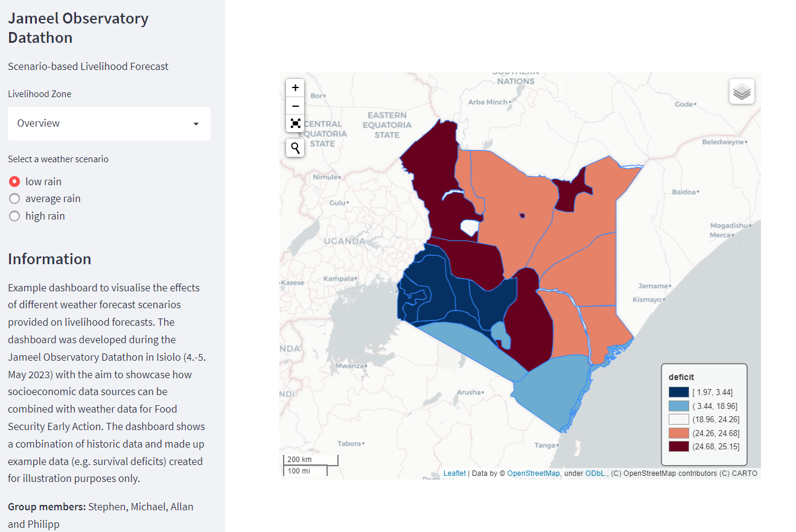Click Tabora on the map
796x532 pixels.
349,443
